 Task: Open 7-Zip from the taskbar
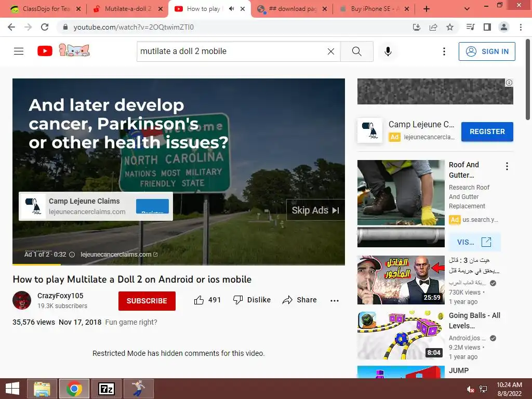click(107, 389)
